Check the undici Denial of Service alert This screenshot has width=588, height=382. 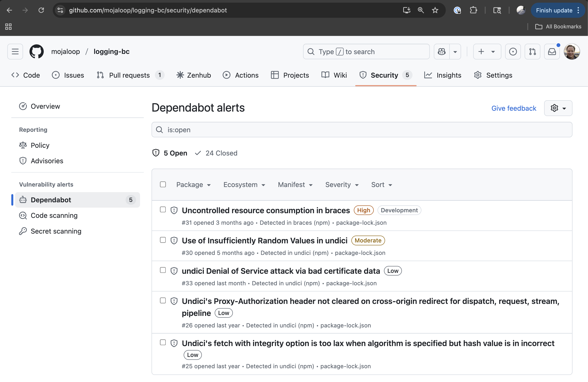(x=163, y=270)
